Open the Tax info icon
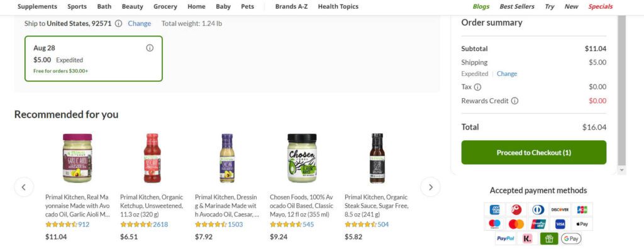 click(x=478, y=87)
